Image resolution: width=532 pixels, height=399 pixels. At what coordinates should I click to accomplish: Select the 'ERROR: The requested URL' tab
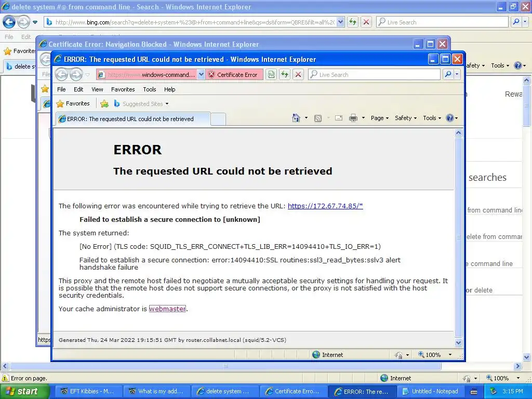pyautogui.click(x=132, y=119)
